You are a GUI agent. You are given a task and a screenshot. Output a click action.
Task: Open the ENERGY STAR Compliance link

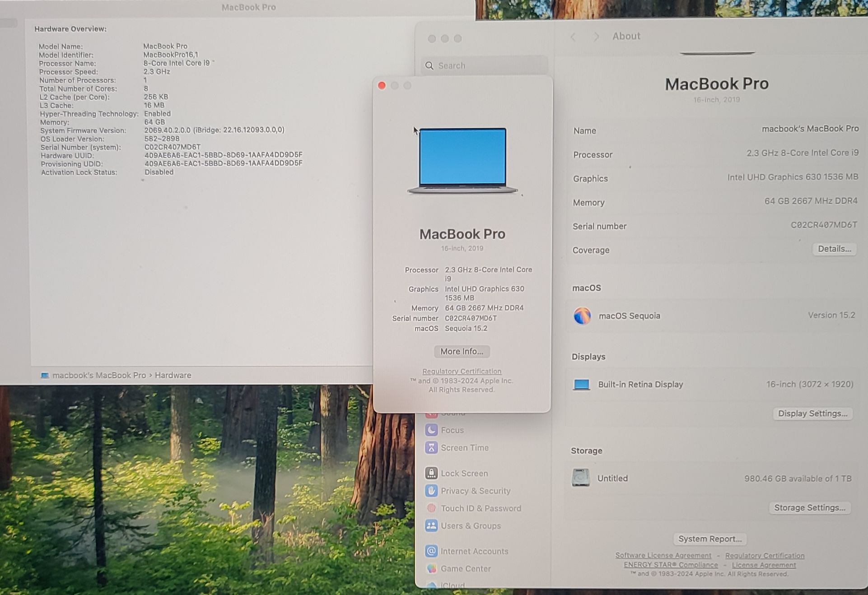(670, 565)
